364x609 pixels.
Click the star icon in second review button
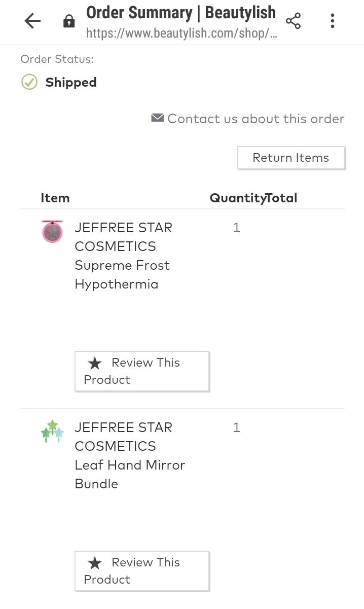pyautogui.click(x=95, y=563)
